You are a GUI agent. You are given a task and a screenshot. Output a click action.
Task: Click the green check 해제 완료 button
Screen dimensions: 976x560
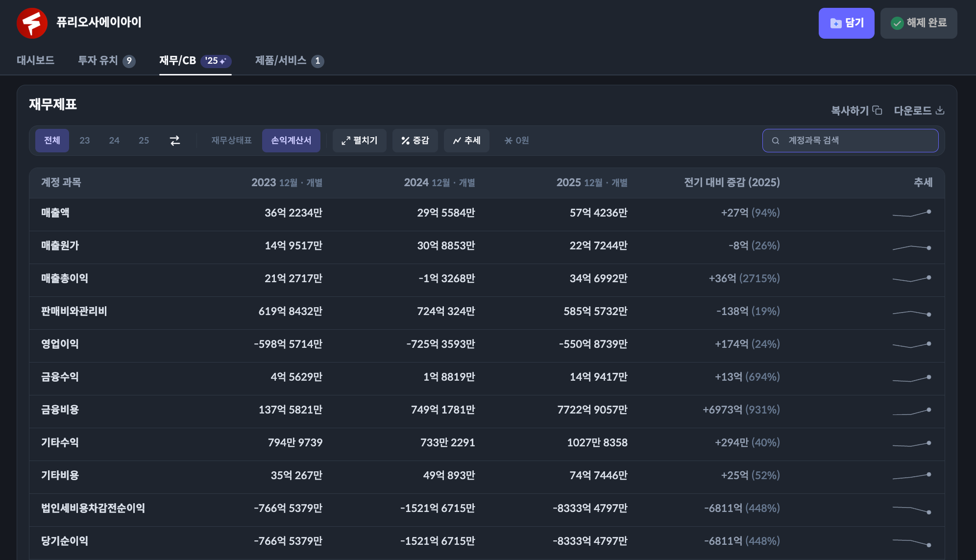[918, 23]
